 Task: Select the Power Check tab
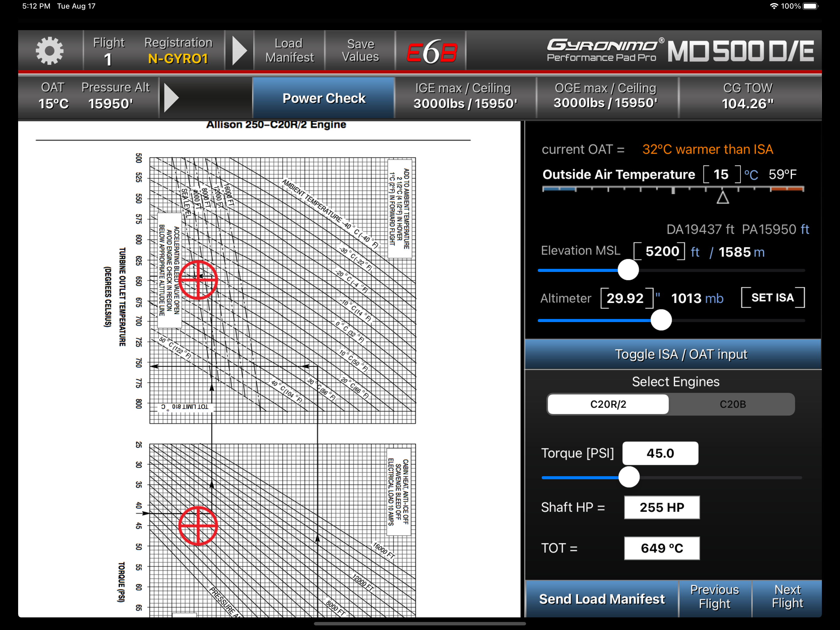pos(324,98)
